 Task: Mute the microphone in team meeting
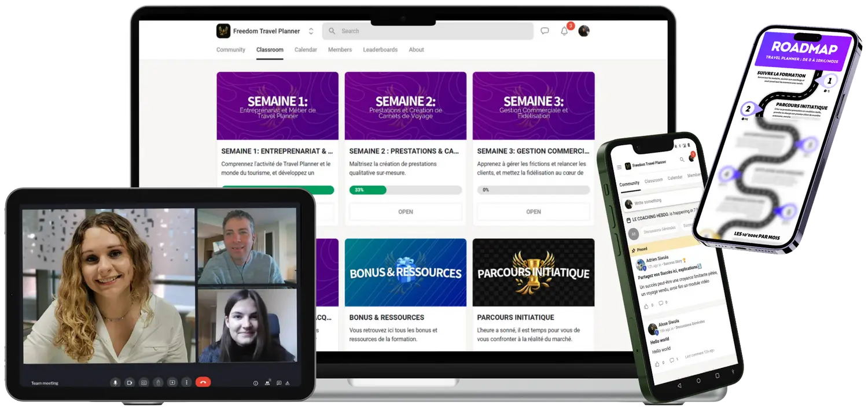(116, 382)
